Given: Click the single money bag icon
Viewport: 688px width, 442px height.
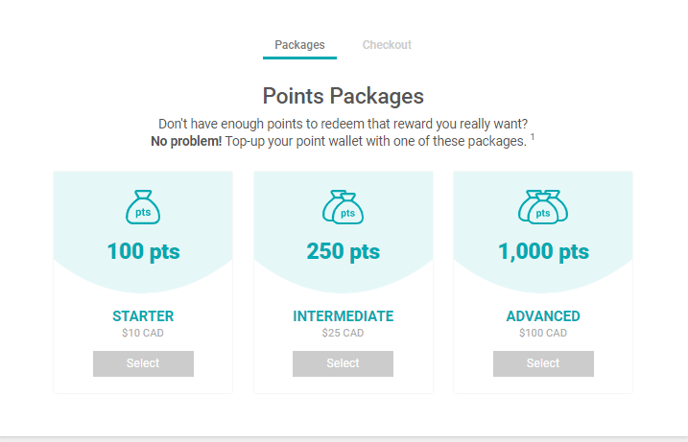Looking at the screenshot, I should [143, 208].
